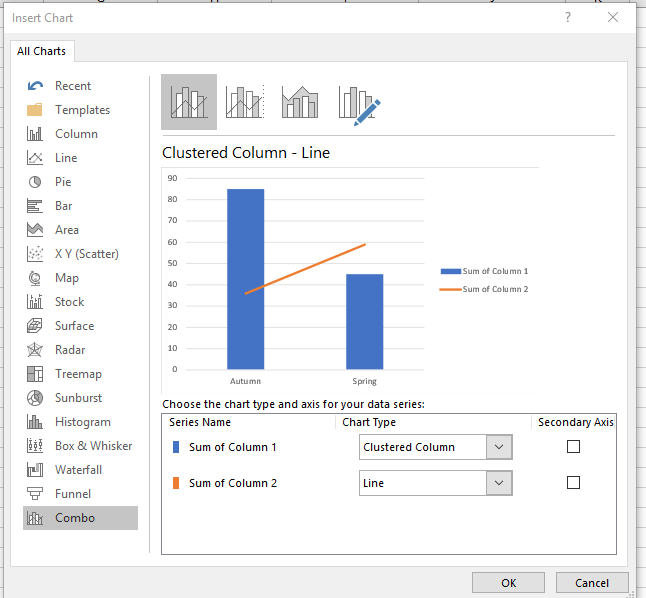Click the Series Name column header

200,422
